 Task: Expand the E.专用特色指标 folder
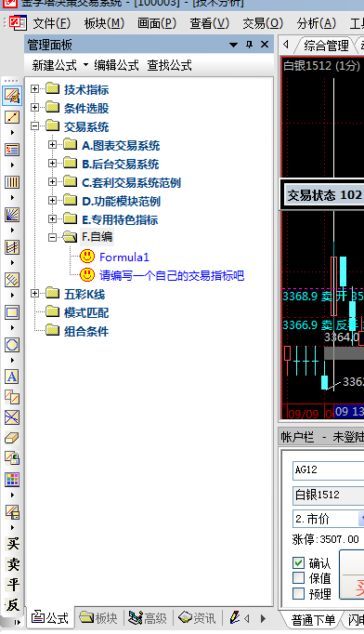click(x=53, y=219)
